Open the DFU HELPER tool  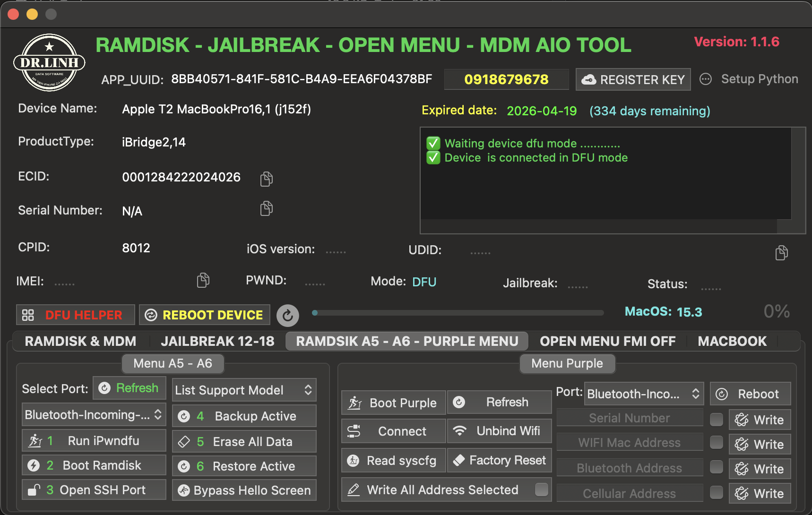(76, 315)
